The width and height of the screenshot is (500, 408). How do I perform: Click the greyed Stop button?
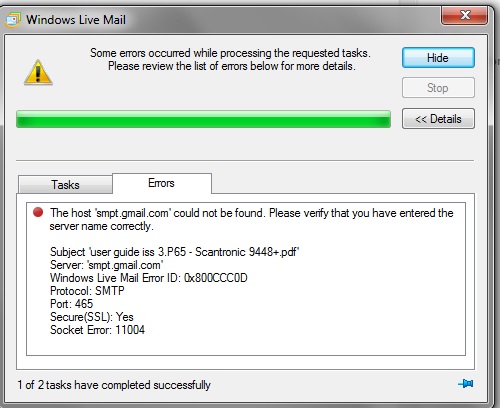tap(438, 88)
